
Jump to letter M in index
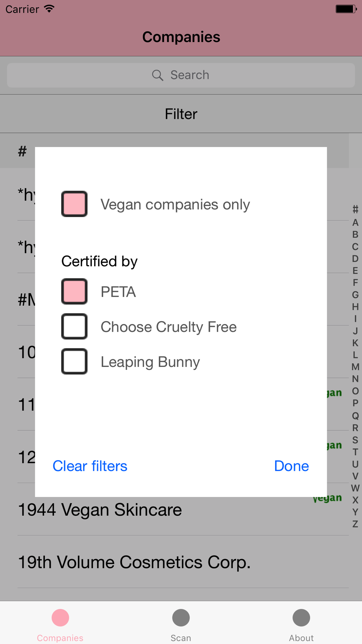pos(355,367)
